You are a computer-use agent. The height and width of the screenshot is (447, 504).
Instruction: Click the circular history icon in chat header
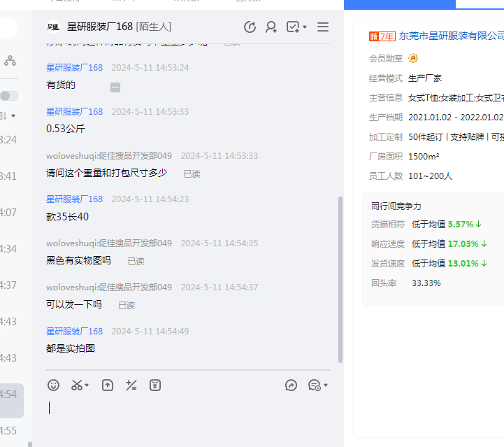click(250, 27)
